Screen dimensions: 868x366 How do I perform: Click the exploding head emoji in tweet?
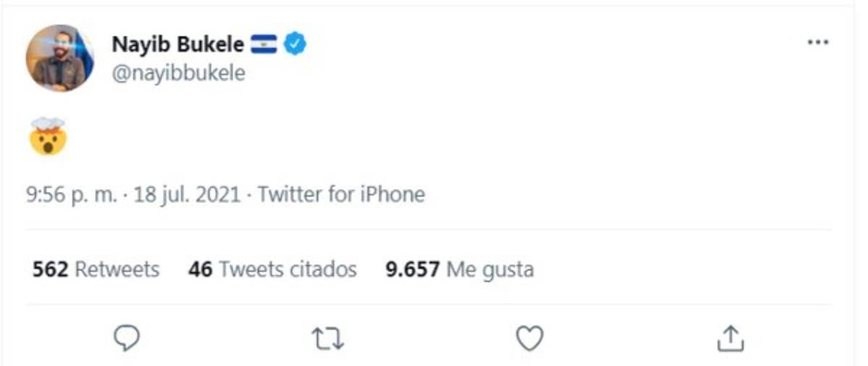coord(48,136)
